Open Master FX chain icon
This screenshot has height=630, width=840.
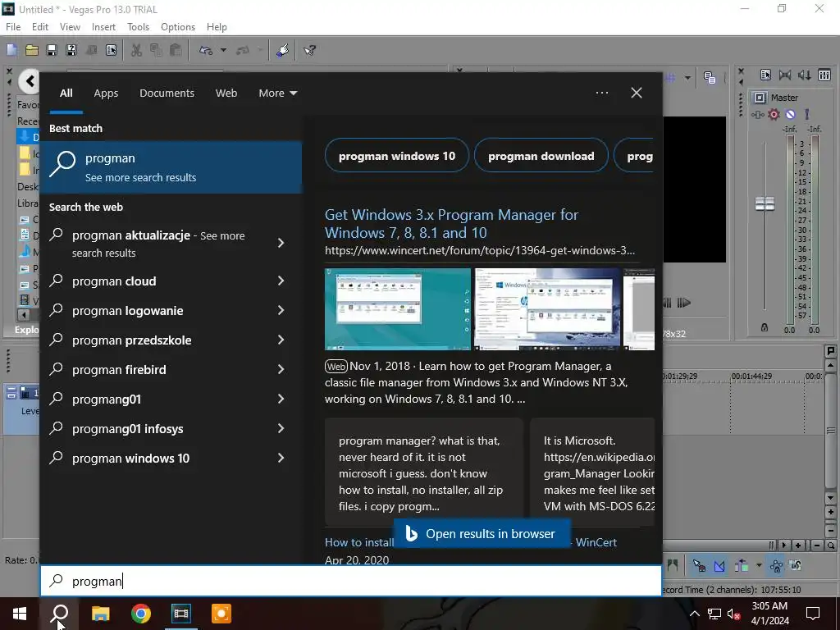click(757, 114)
